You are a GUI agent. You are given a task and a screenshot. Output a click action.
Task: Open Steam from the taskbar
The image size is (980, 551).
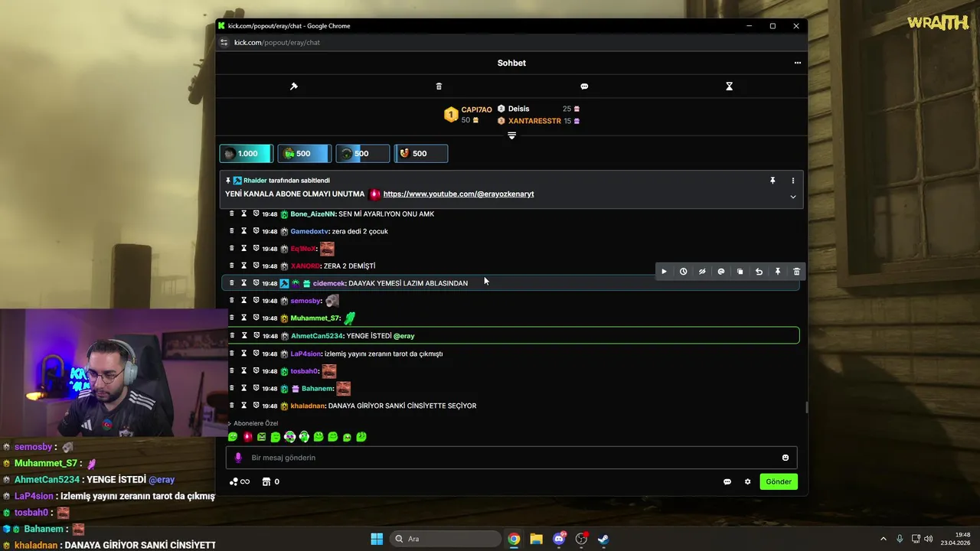point(604,539)
